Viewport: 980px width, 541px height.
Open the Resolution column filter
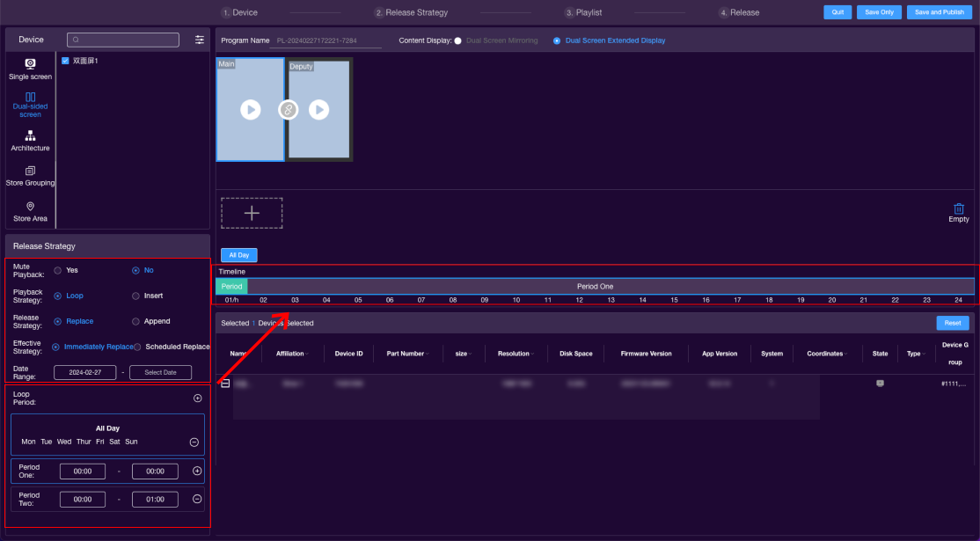[532, 355]
